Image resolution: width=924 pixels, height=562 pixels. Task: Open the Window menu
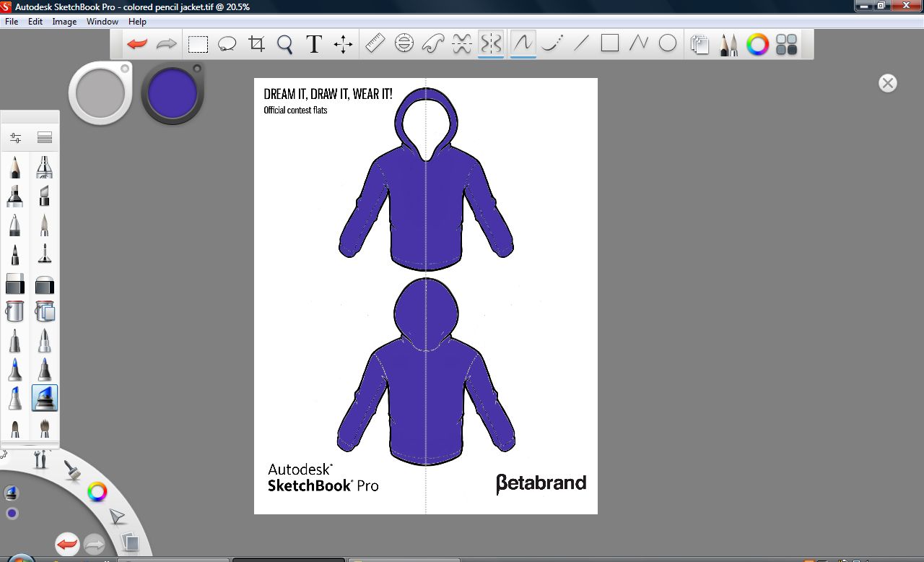click(x=103, y=22)
